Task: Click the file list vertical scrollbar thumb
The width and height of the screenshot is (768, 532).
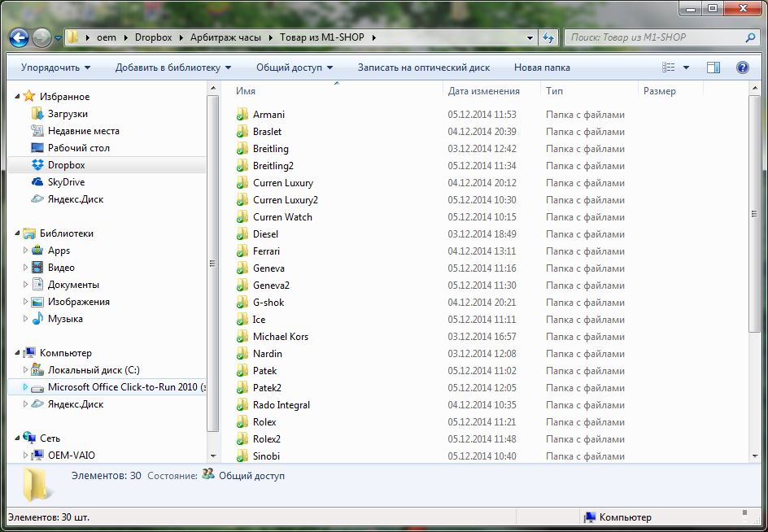Action: coord(754,214)
